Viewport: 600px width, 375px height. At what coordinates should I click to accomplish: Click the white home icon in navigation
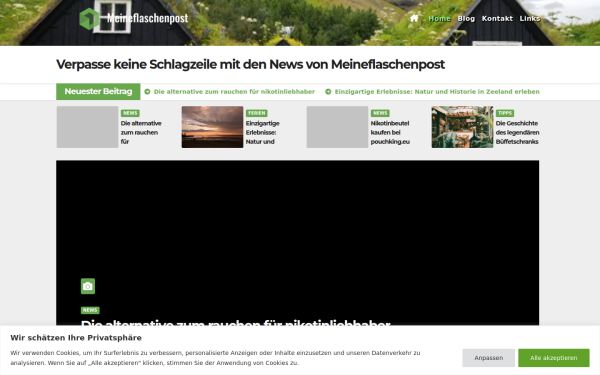414,18
